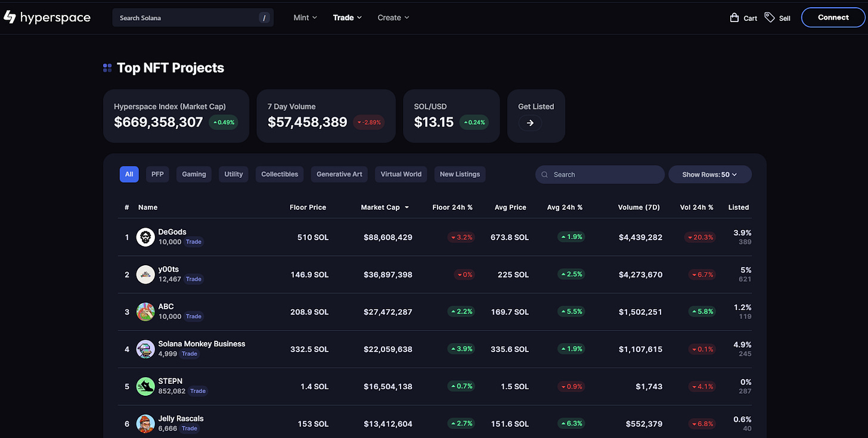Click the Floor Price column header
The height and width of the screenshot is (438, 868).
coord(308,207)
